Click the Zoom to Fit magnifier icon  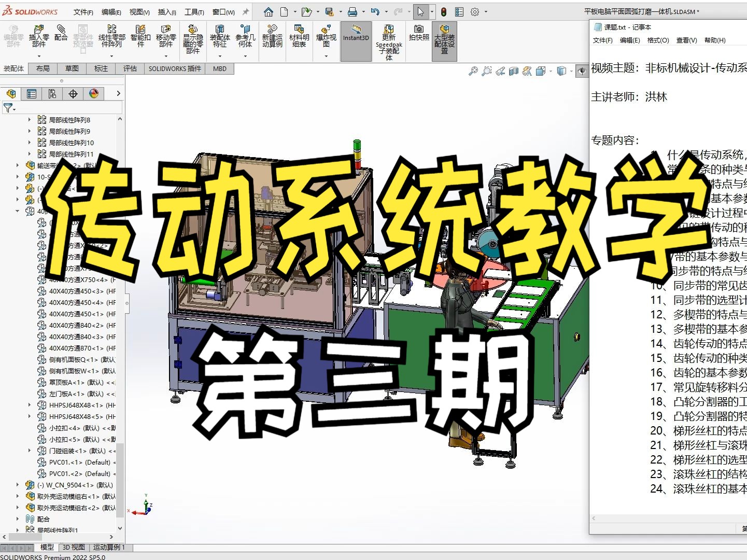click(473, 71)
